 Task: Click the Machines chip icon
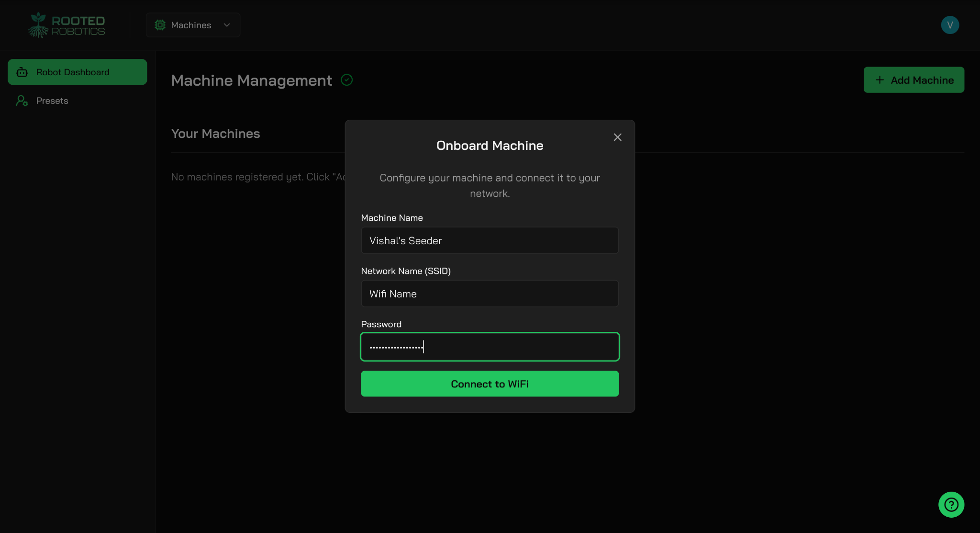coord(160,25)
